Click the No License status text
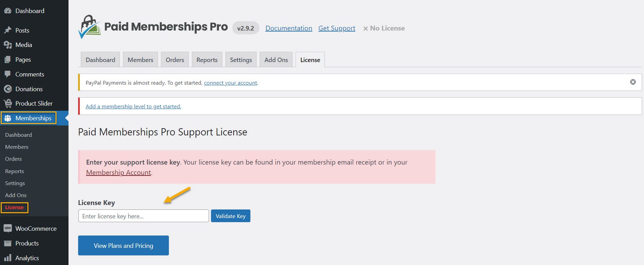 click(384, 28)
